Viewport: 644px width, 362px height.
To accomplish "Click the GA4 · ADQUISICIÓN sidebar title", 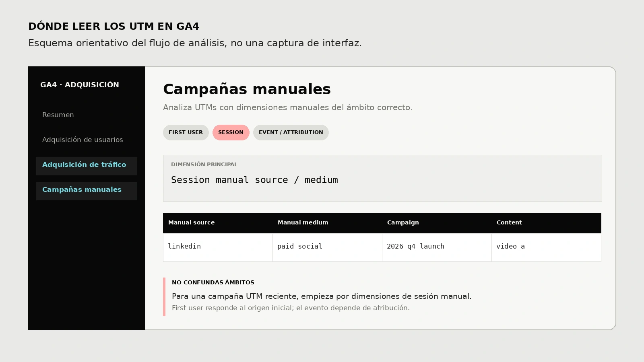I will click(80, 85).
